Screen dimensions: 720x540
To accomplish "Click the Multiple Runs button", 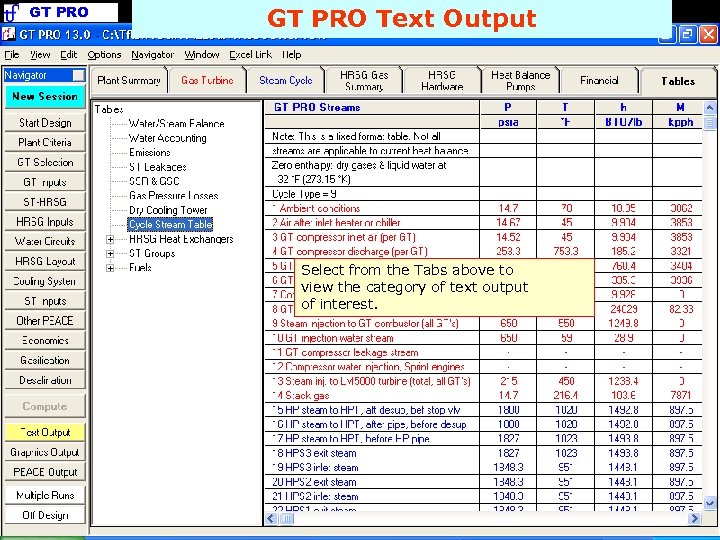I will (45, 495).
